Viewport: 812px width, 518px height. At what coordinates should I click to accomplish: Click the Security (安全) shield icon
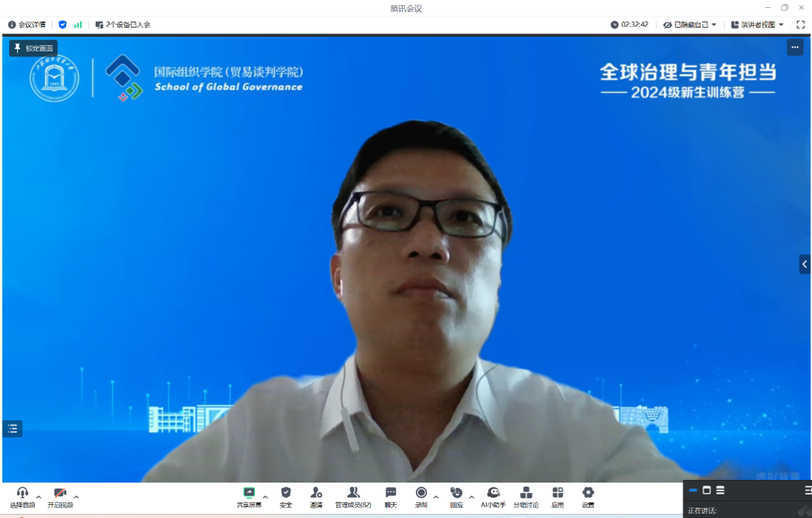click(286, 497)
